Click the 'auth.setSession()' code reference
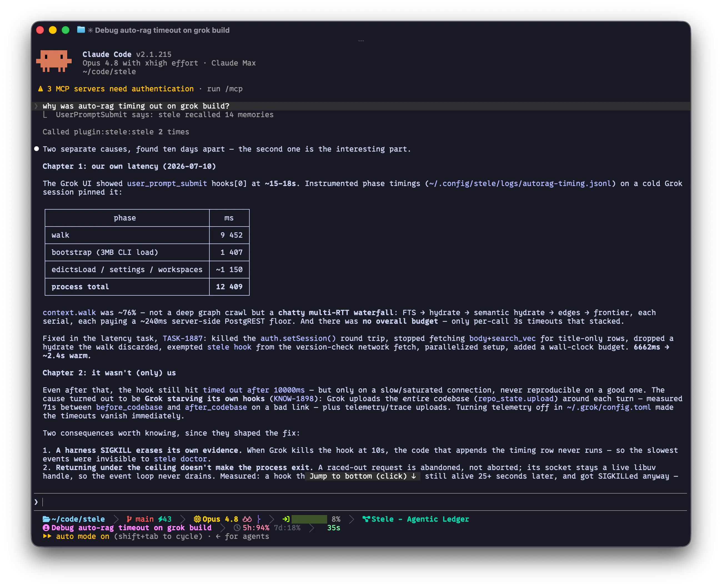The height and width of the screenshot is (588, 722). [298, 338]
